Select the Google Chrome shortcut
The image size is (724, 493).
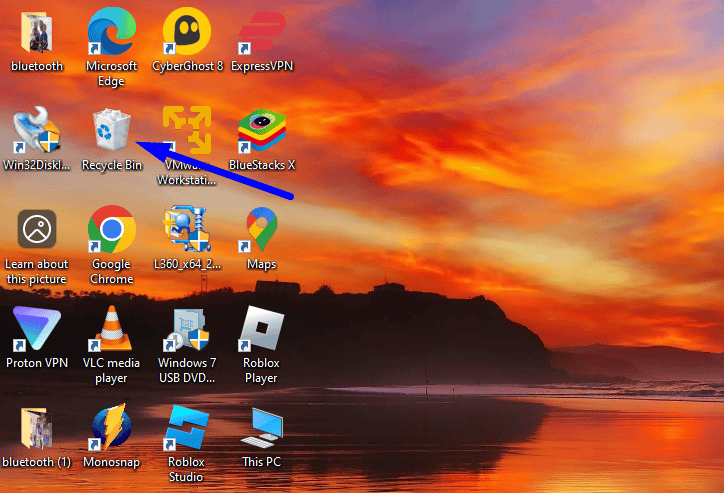[111, 231]
